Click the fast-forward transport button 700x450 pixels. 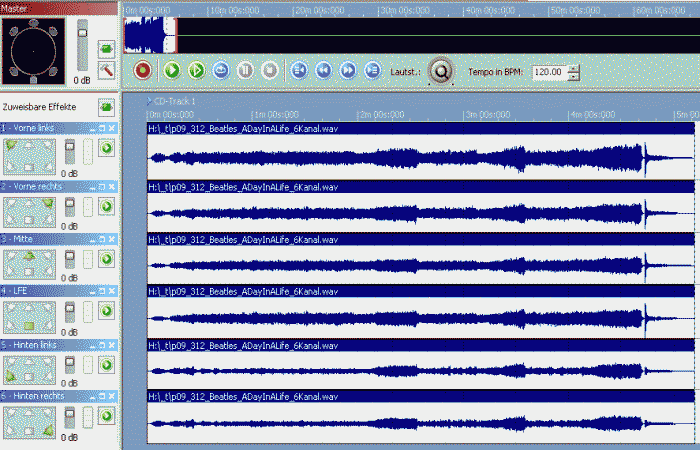[x=348, y=71]
